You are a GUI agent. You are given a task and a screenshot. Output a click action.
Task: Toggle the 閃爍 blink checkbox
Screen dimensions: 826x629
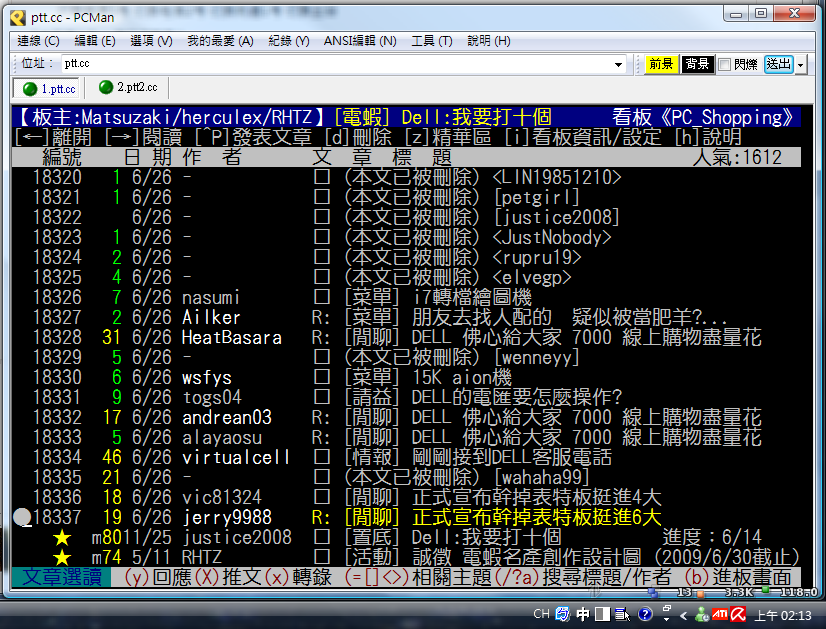(725, 65)
